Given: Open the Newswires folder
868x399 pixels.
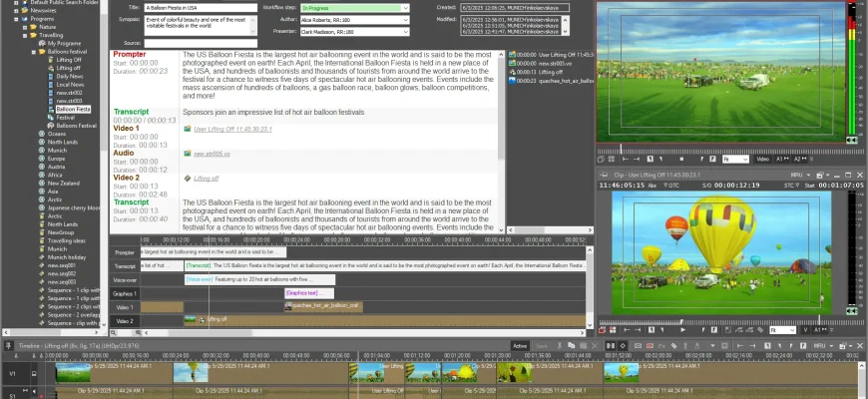Looking at the screenshot, I should [43, 11].
